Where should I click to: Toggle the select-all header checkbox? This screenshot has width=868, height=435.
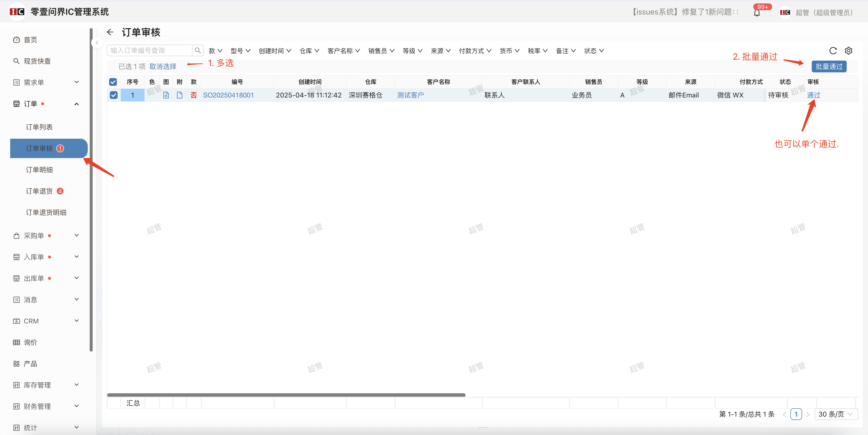113,82
